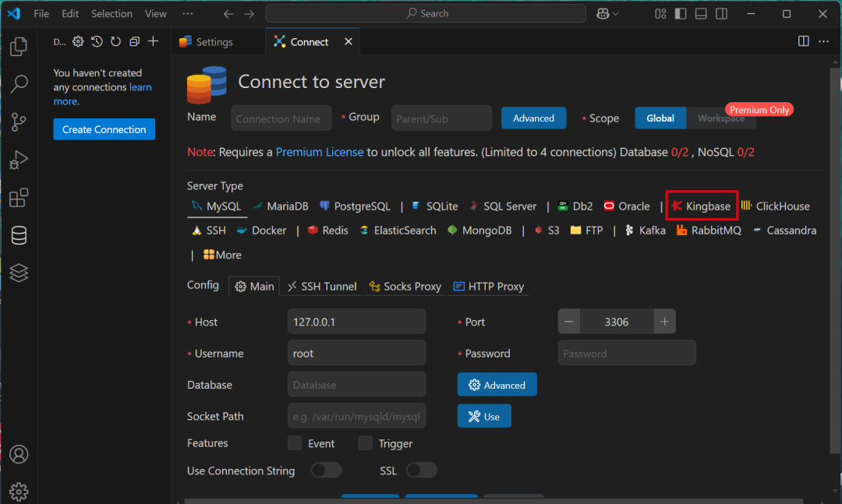Viewport: 842px width, 504px height.
Task: Decrease port with minus button
Action: point(568,322)
